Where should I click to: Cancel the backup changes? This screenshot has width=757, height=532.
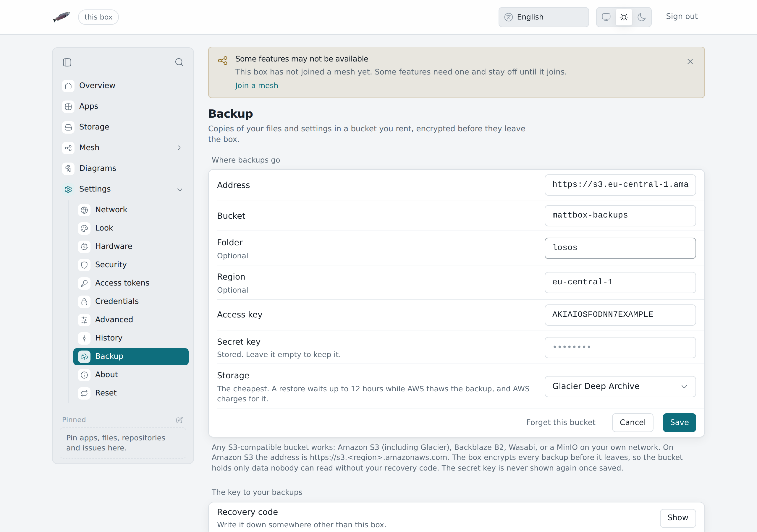point(633,423)
